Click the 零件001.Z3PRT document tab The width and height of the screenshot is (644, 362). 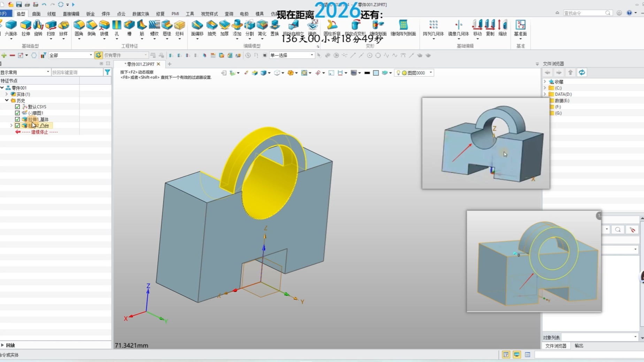[x=140, y=64]
